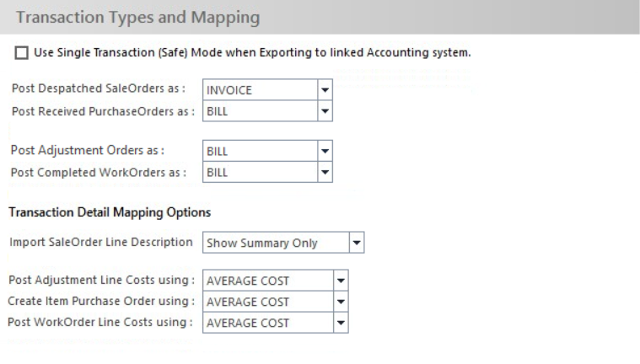This screenshot has height=364, width=640.
Task: Expand arrow for Post WorkOrder Line Costs
Action: point(341,323)
